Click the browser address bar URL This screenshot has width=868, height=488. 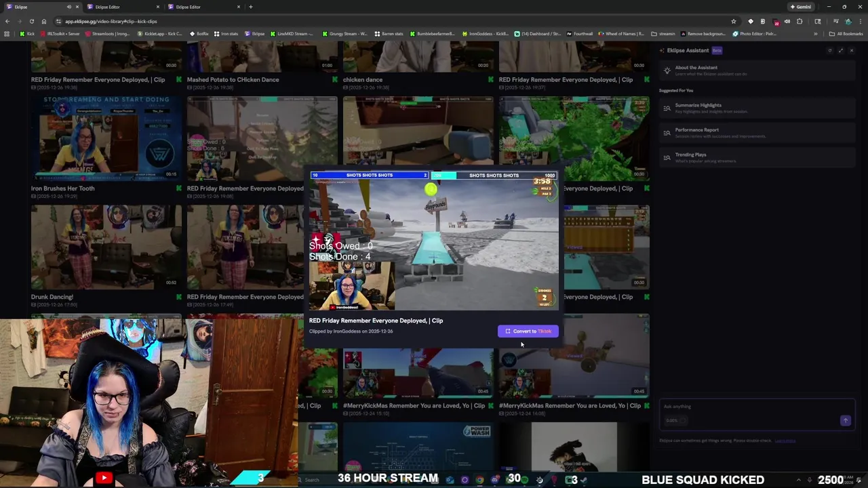[x=111, y=21]
